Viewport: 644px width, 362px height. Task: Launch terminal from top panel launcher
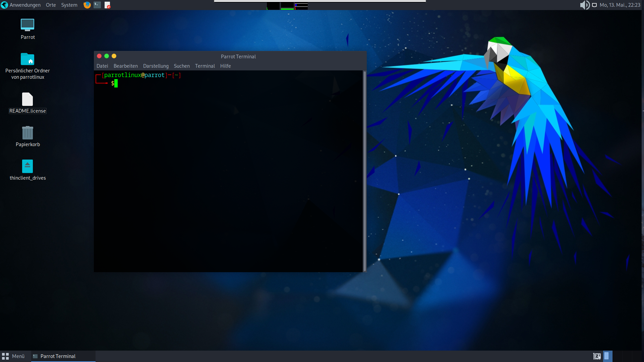(97, 5)
